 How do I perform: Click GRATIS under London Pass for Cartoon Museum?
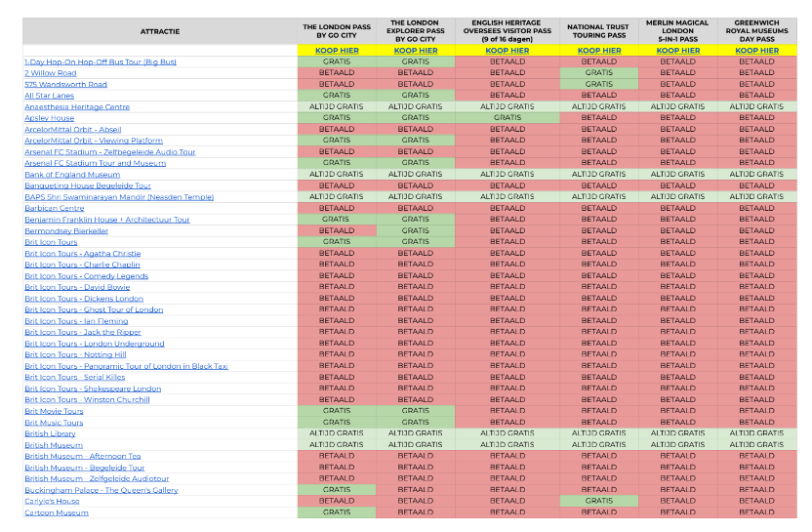pos(337,512)
